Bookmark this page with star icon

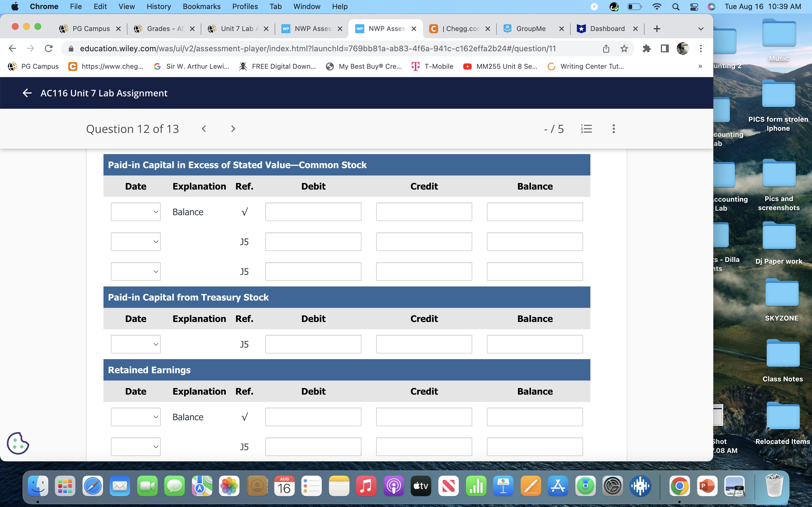[x=624, y=49]
